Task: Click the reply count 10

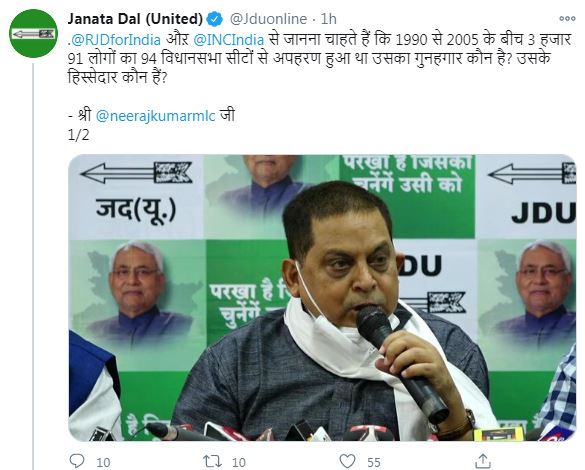Action: point(103,463)
